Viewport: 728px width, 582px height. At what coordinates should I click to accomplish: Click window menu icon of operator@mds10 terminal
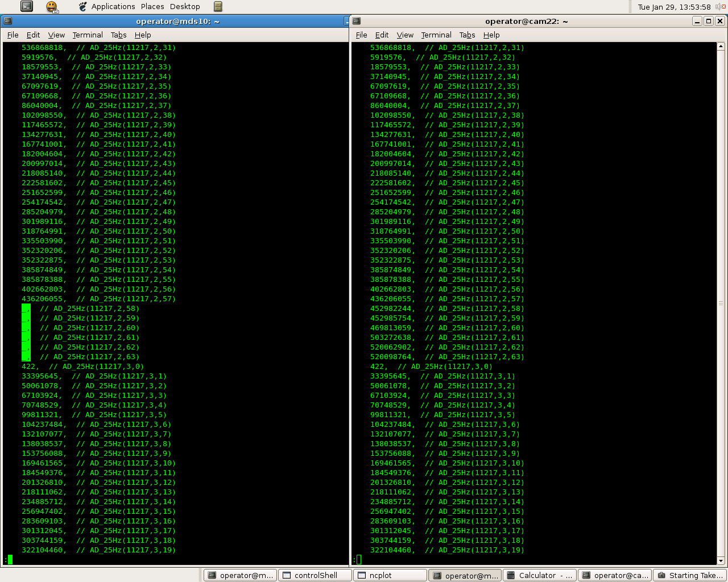tap(7, 21)
